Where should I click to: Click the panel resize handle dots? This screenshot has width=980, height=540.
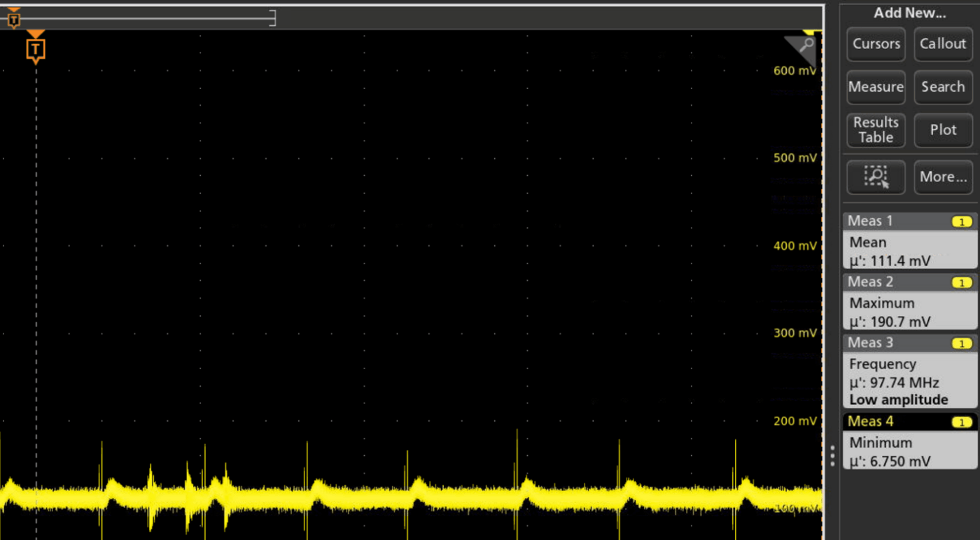[x=832, y=455]
